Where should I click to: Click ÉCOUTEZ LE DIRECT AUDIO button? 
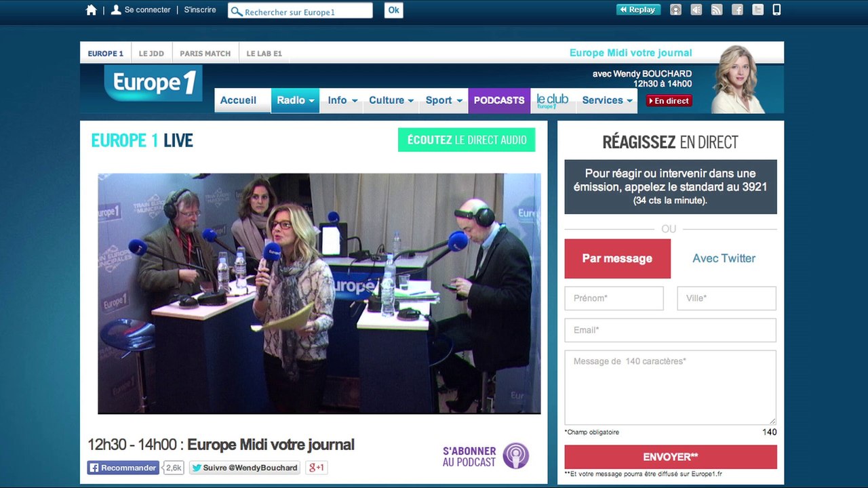pyautogui.click(x=467, y=140)
